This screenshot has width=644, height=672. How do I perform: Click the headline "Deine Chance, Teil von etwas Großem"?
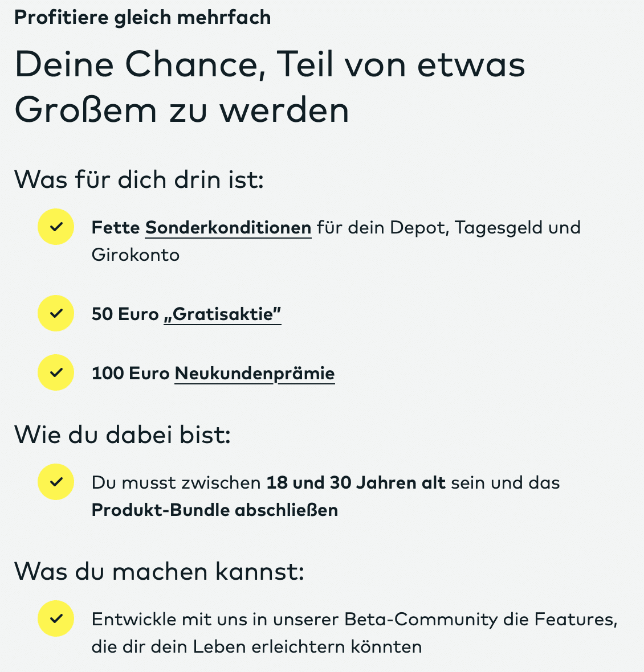(x=270, y=87)
